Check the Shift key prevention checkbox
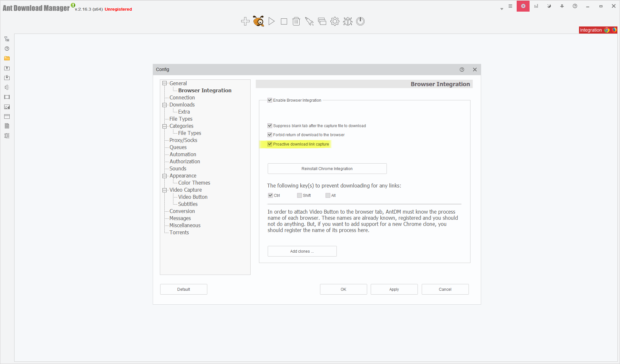The height and width of the screenshot is (364, 620). coord(299,195)
